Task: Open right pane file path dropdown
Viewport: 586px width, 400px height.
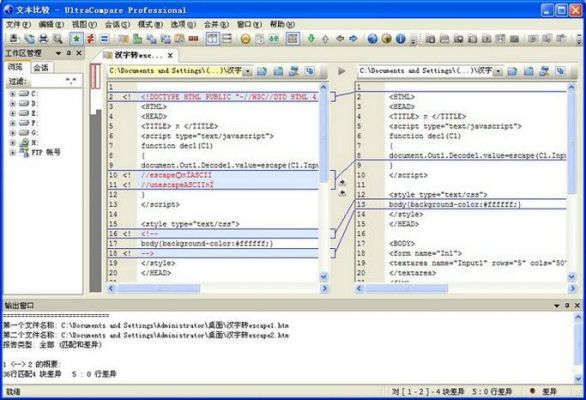Action: coord(498,71)
